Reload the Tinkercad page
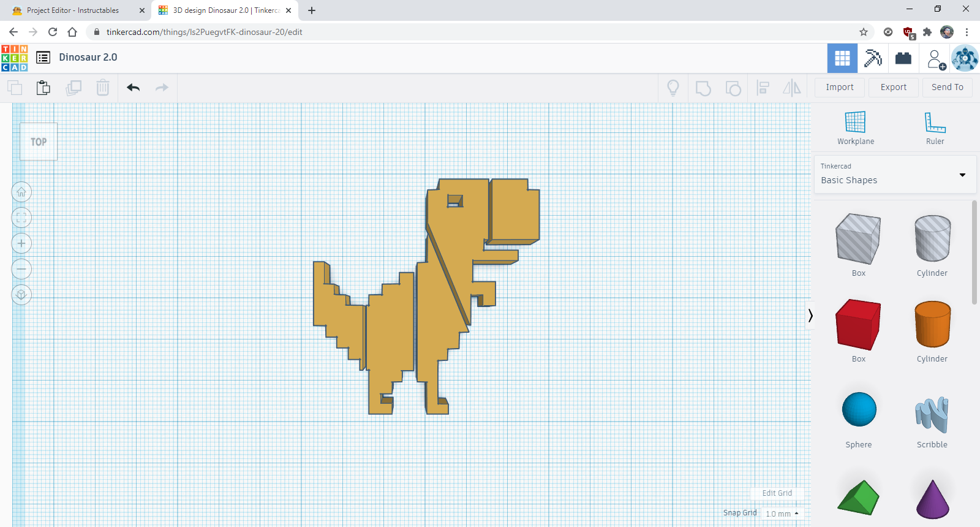980x527 pixels. [x=53, y=32]
